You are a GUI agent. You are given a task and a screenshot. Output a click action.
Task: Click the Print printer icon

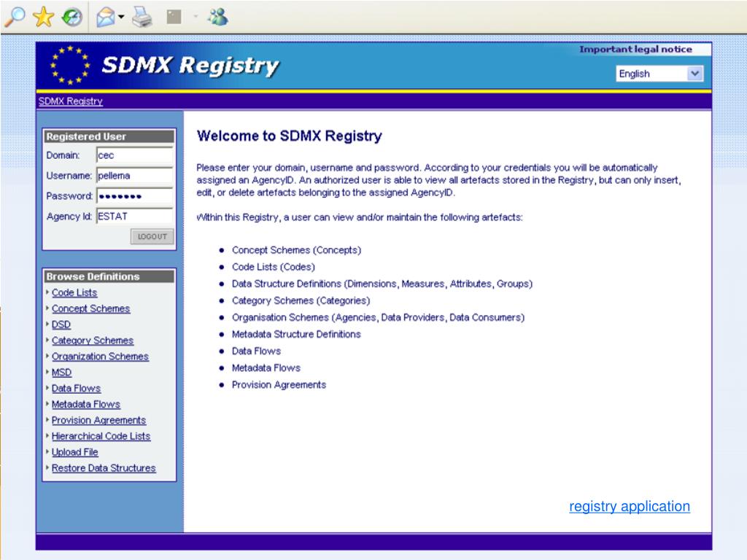pos(142,17)
